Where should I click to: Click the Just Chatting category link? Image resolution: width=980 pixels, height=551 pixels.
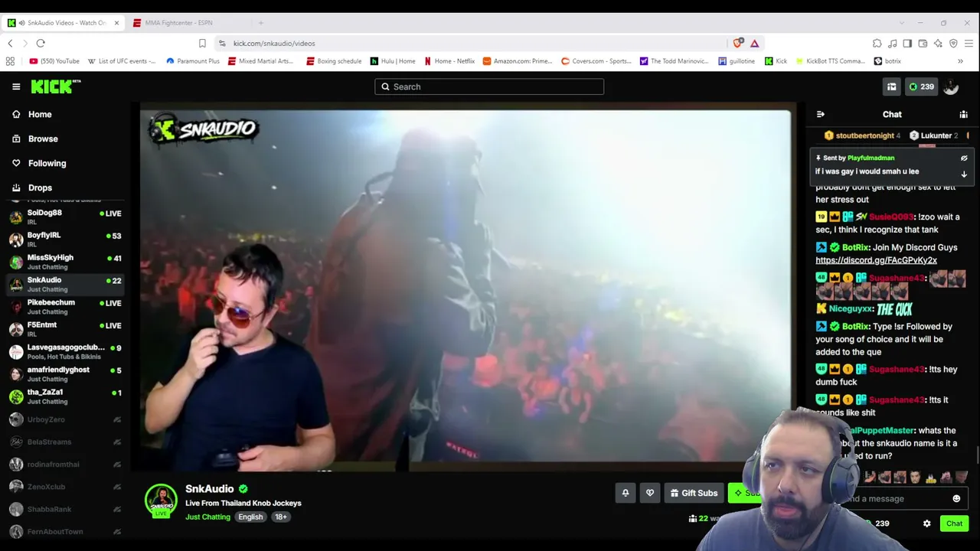pyautogui.click(x=207, y=517)
